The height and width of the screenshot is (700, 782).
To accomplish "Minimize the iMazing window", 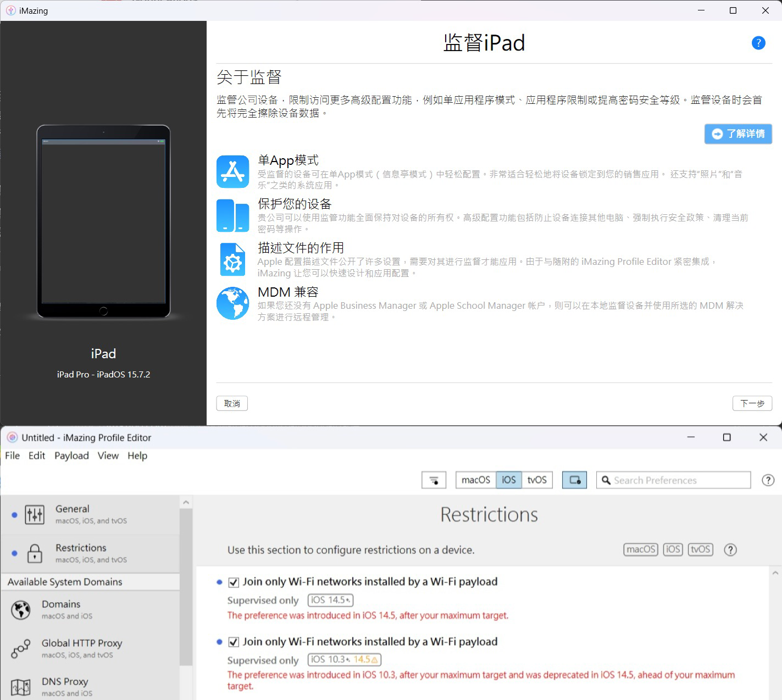I will coord(701,10).
